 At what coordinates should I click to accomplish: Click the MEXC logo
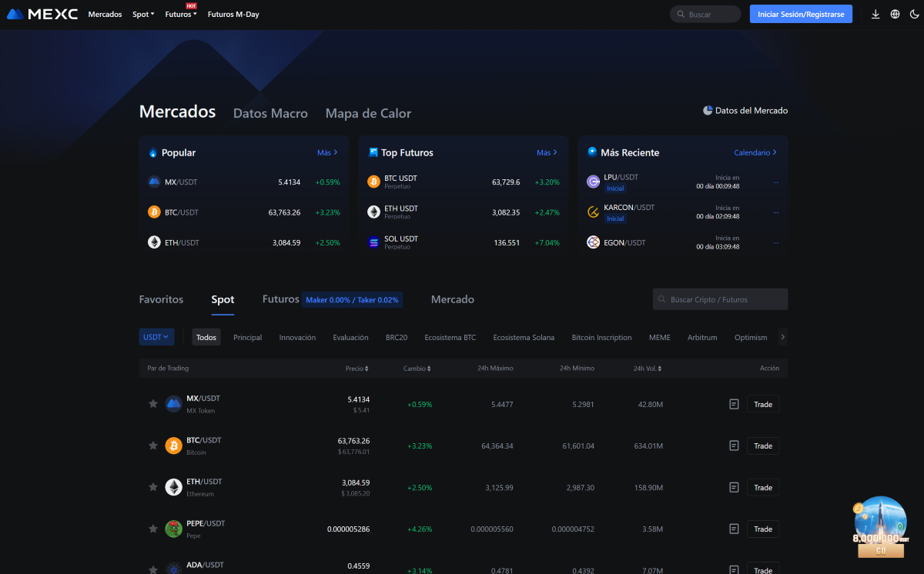[x=42, y=14]
